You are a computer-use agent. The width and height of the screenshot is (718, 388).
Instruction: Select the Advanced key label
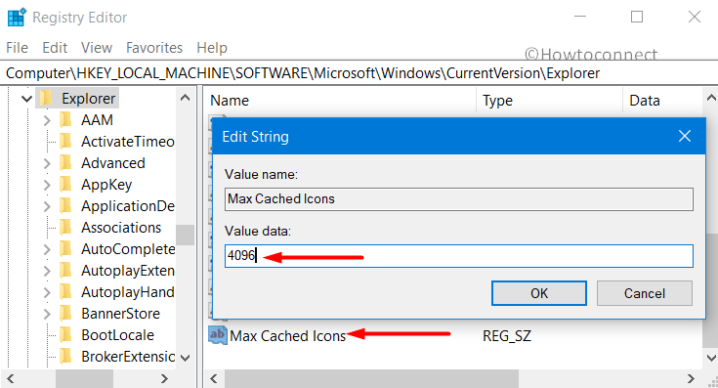click(x=113, y=163)
